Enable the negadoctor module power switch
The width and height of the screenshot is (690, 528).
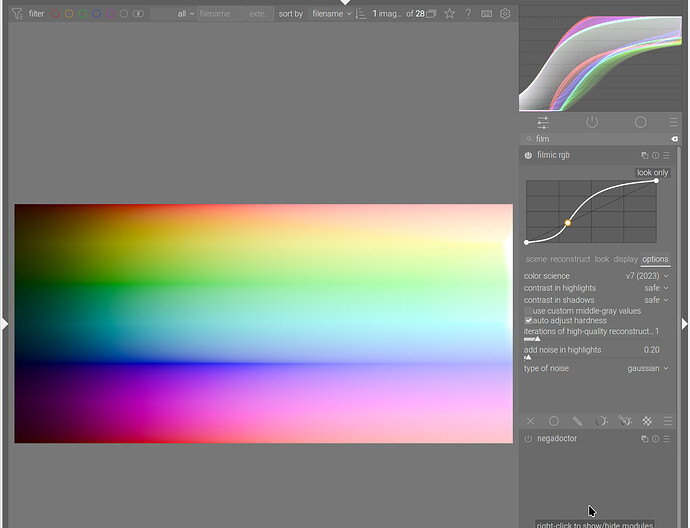point(528,439)
